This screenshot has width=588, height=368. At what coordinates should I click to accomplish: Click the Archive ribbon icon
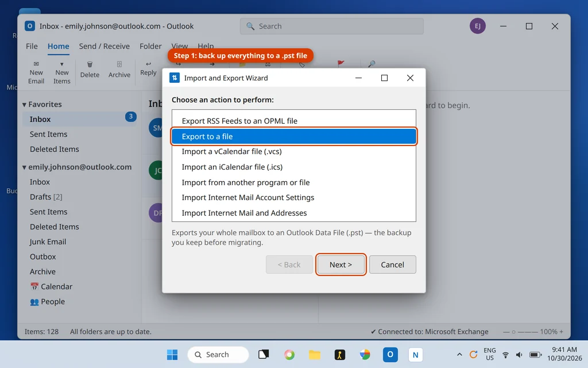click(119, 64)
